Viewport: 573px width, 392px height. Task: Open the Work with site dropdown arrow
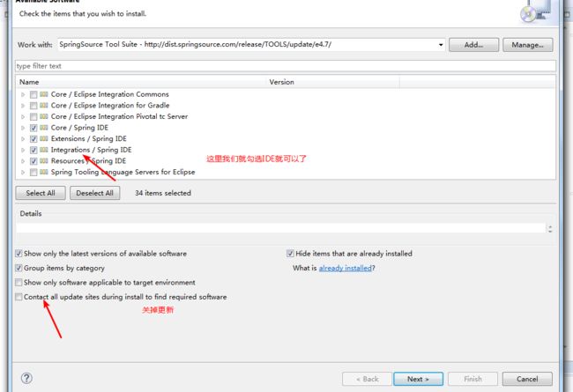pyautogui.click(x=441, y=45)
